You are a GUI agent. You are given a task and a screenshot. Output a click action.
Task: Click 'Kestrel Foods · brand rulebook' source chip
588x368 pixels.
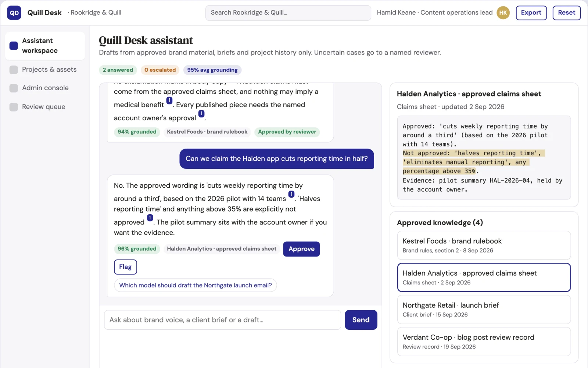click(x=207, y=132)
